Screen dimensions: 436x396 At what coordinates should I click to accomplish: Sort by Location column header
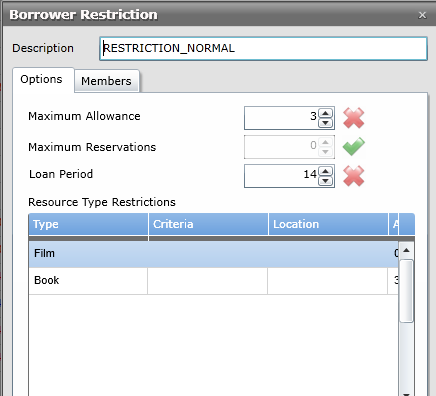328,224
